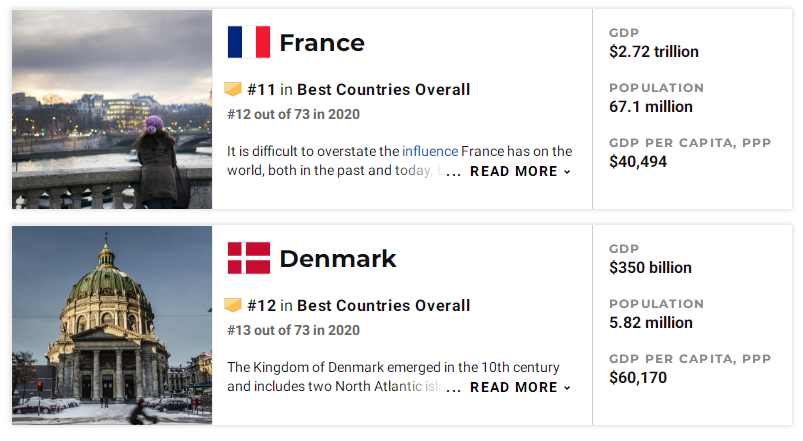The height and width of the screenshot is (441, 803).
Task: Click France's population 67.1 million
Action: click(651, 107)
